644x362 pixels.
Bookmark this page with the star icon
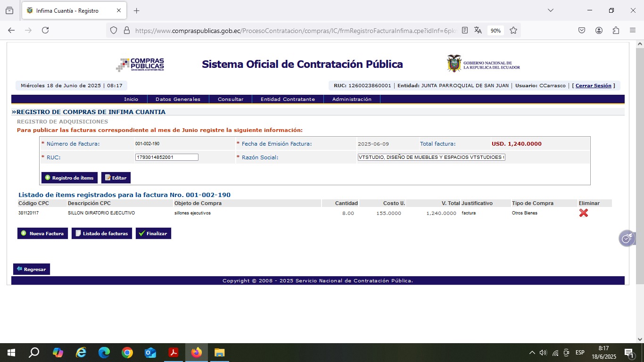pyautogui.click(x=513, y=30)
